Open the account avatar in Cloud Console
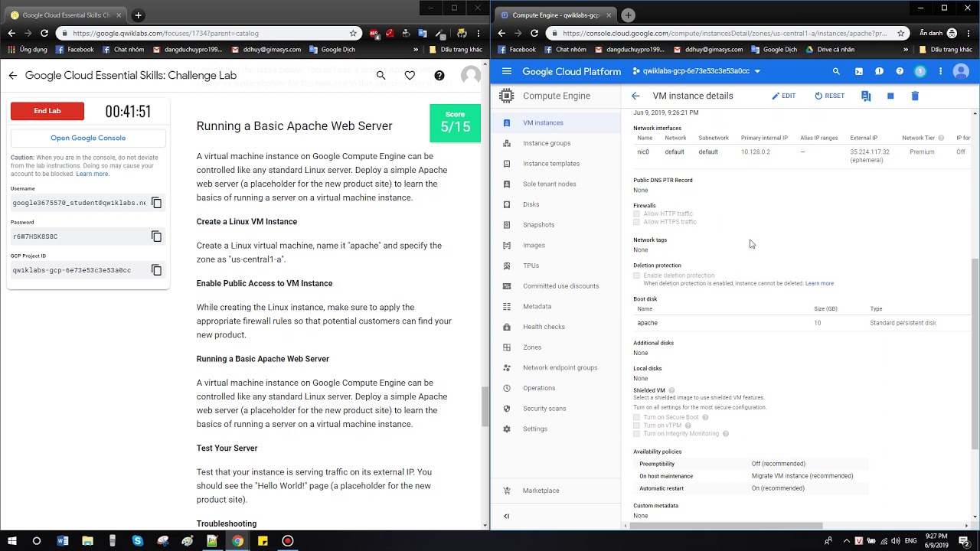Image resolution: width=980 pixels, height=551 pixels. click(x=961, y=71)
